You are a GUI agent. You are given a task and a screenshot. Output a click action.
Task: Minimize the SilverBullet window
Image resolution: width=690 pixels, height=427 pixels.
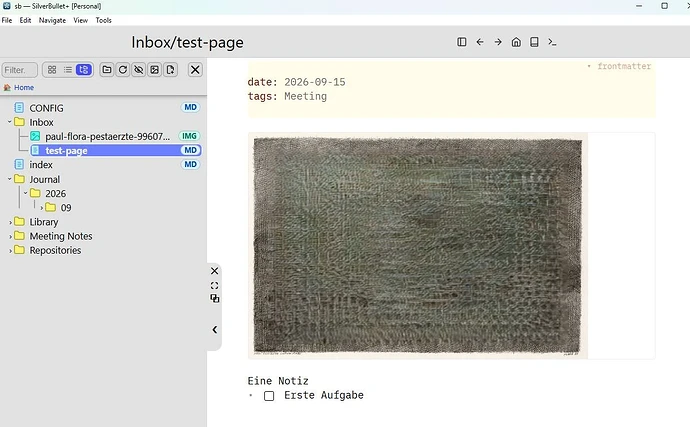click(639, 6)
